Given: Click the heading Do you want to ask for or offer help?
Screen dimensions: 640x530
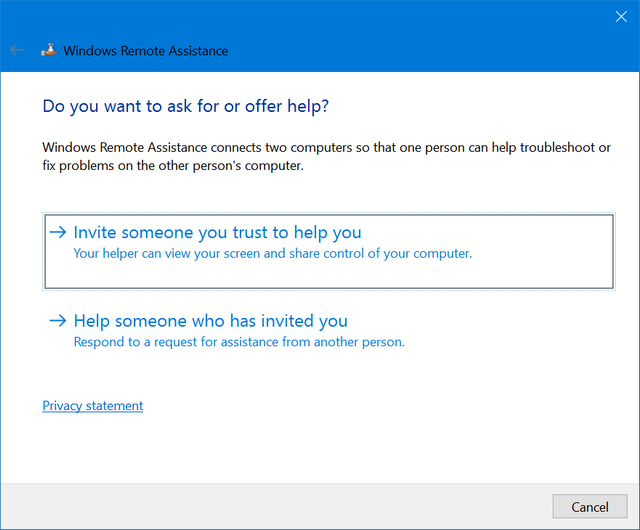Looking at the screenshot, I should coord(186,106).
